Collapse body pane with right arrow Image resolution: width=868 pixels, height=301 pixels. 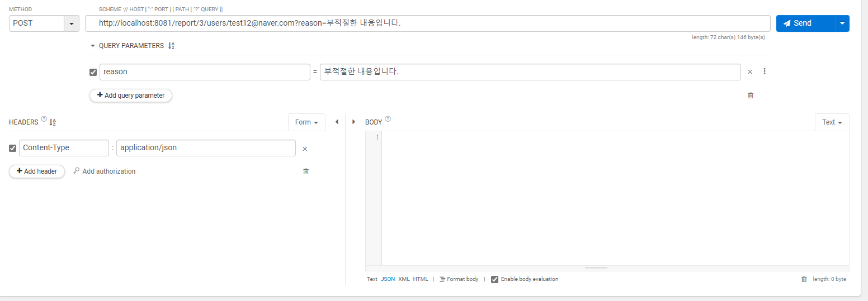(x=353, y=122)
